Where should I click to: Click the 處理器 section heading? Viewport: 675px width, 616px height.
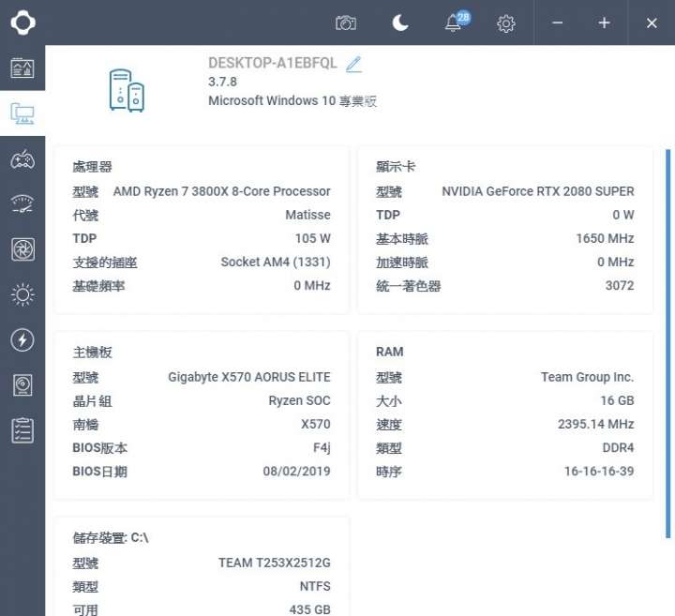point(92,167)
